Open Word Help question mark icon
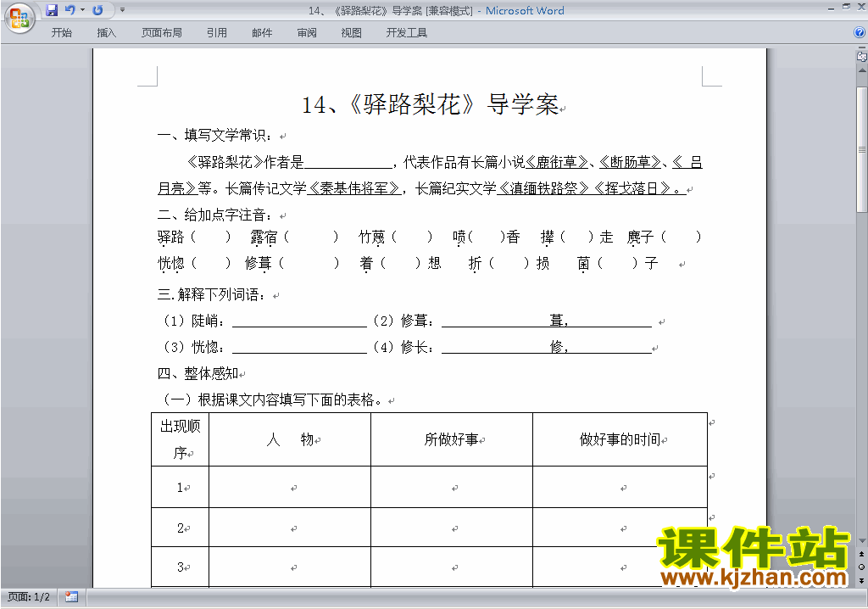 tap(860, 33)
